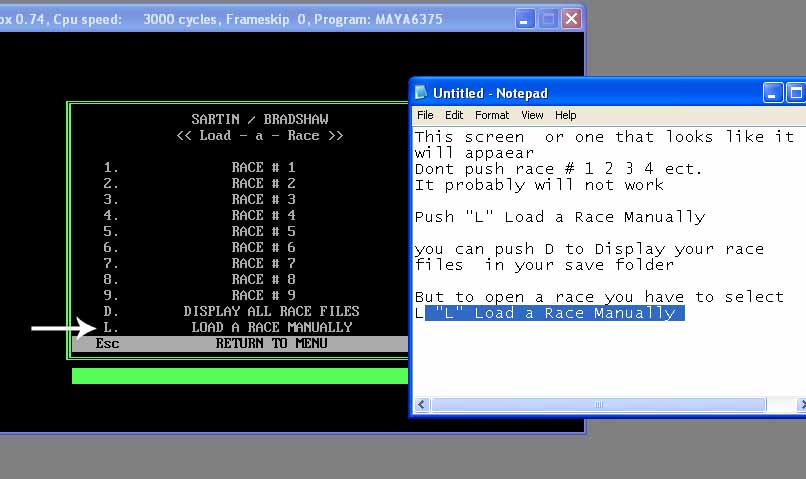Click the line 'Dont push race # 1 2 3 4 ect.'
Viewport: 806px width, 479px height.
[558, 169]
